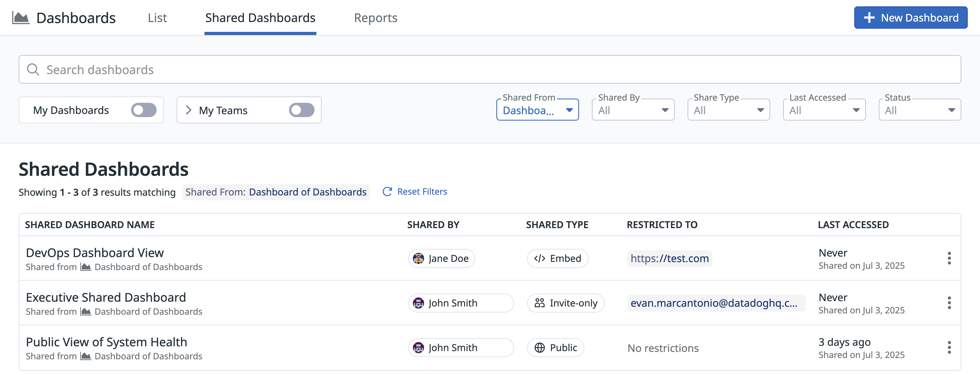Screen dimensions: 980x375
Task: Click 'Never' in the DevOps Dashboard View row
Action: 833,253
